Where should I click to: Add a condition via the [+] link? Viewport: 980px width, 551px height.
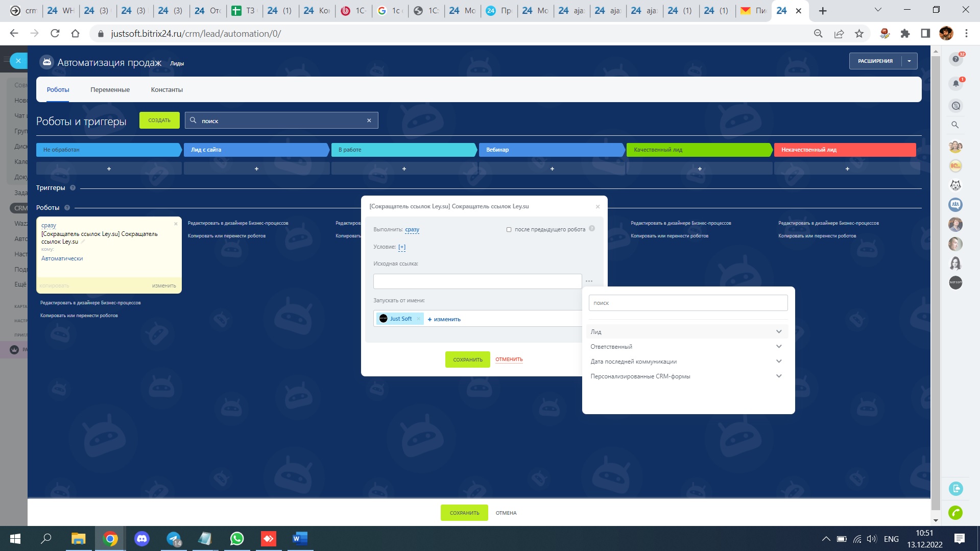[x=402, y=247]
